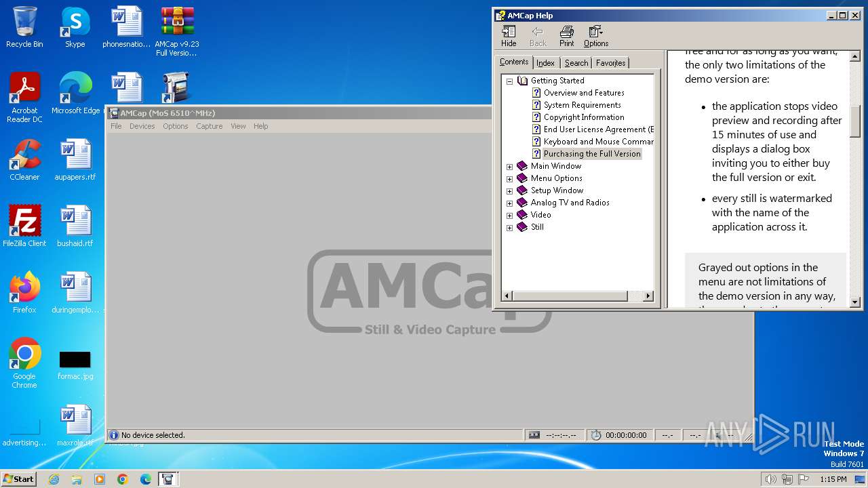Open Internet Explorer from the taskbar
This screenshot has height=488, width=868.
(x=54, y=479)
